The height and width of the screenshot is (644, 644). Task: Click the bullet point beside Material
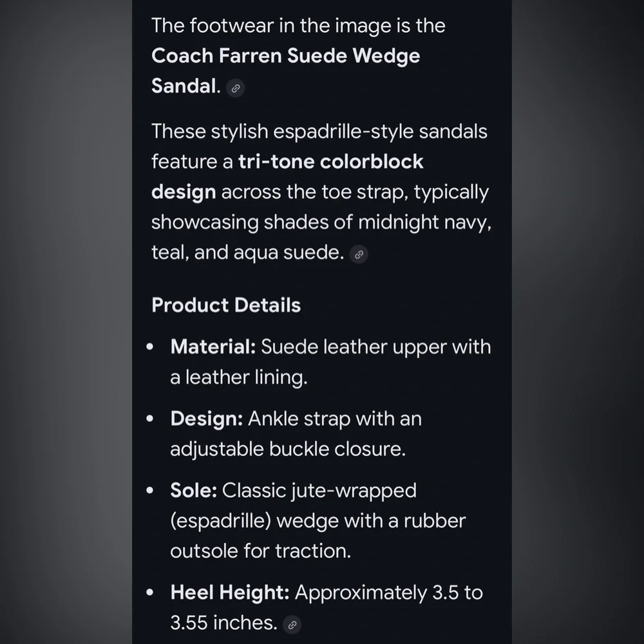point(150,347)
